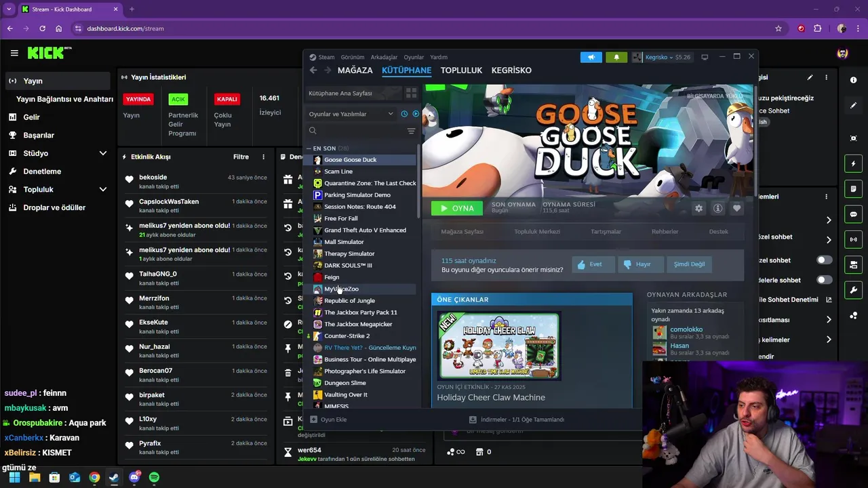Select 'Grand Theft Auto V Enhanced' in library
The image size is (868, 488).
click(365, 230)
